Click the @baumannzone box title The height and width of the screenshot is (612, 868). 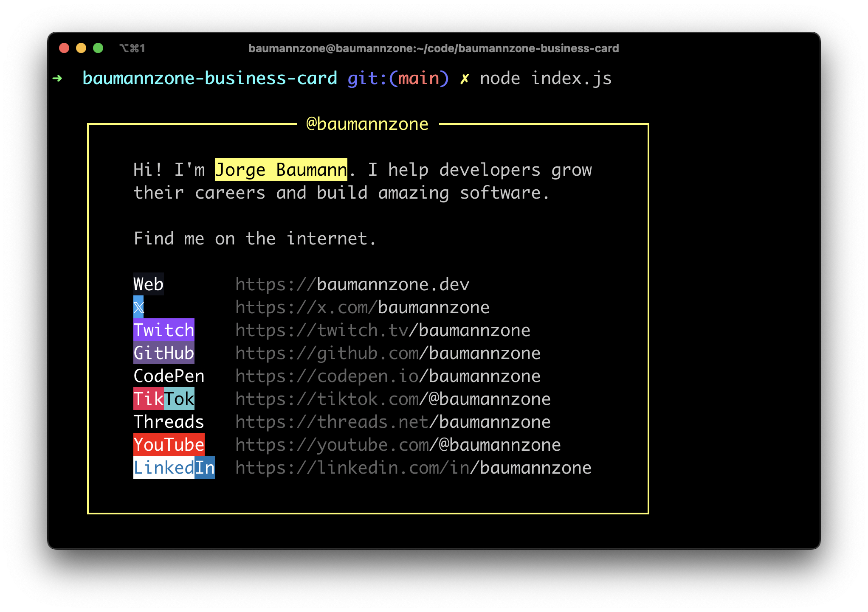(x=367, y=124)
